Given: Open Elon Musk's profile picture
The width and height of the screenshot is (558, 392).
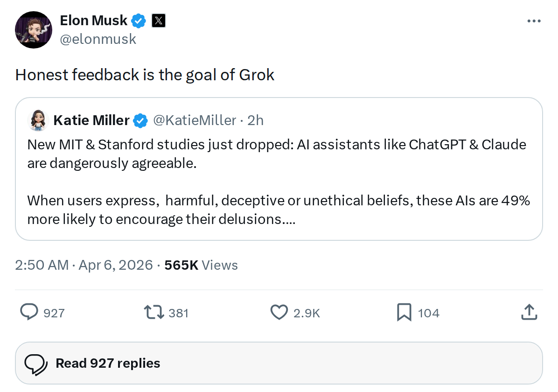Looking at the screenshot, I should click(34, 30).
